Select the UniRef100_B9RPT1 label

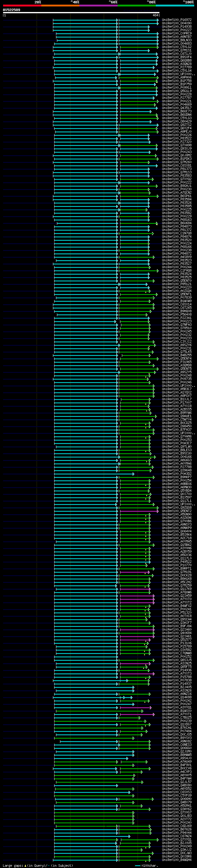[x=177, y=568]
